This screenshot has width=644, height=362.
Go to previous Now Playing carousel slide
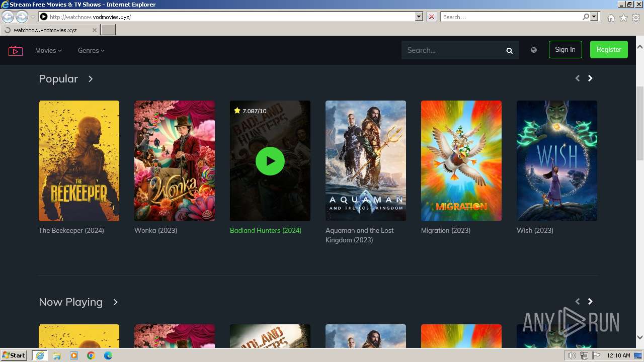click(577, 301)
